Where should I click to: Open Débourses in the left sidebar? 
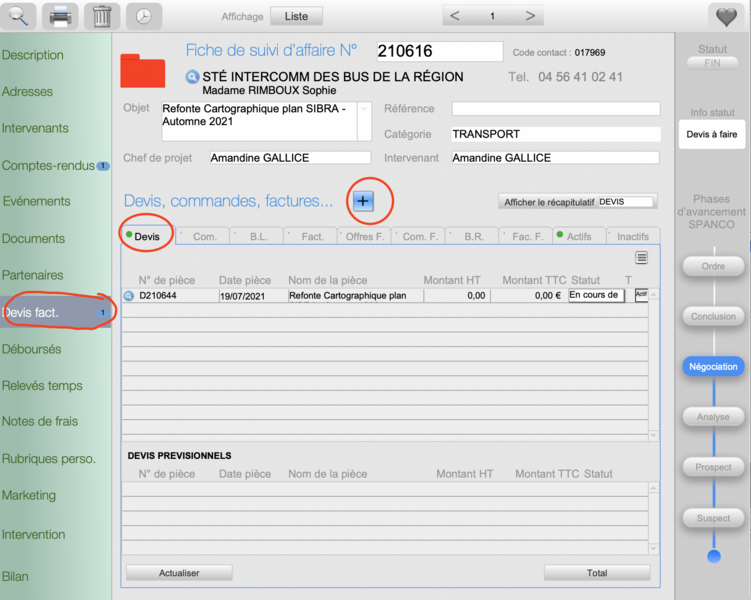point(32,350)
